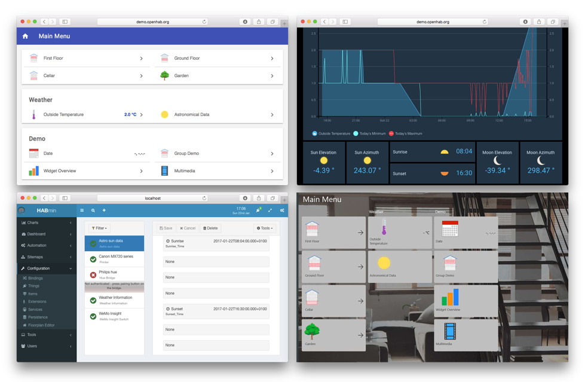
Task: Collapse the Configuration sidebar section
Action: (x=46, y=269)
